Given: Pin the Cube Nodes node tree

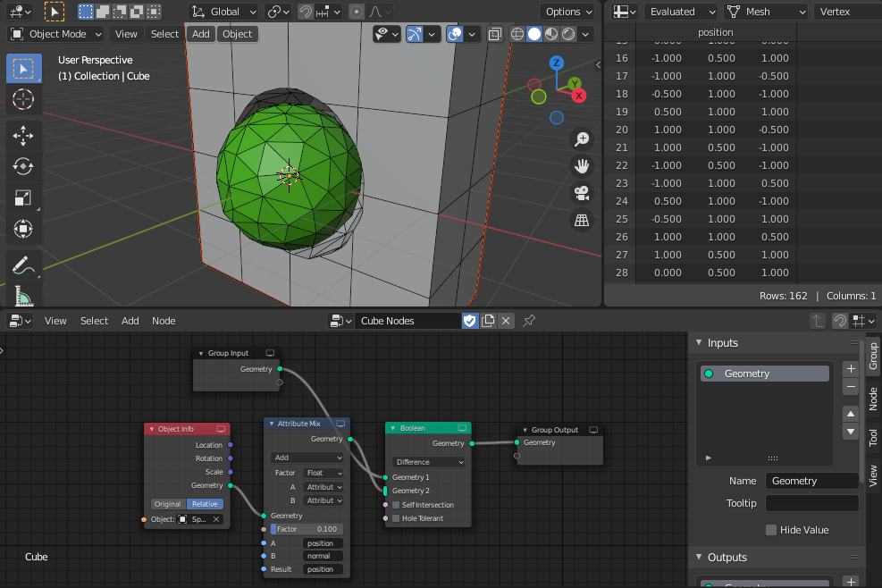Looking at the screenshot, I should (x=529, y=321).
